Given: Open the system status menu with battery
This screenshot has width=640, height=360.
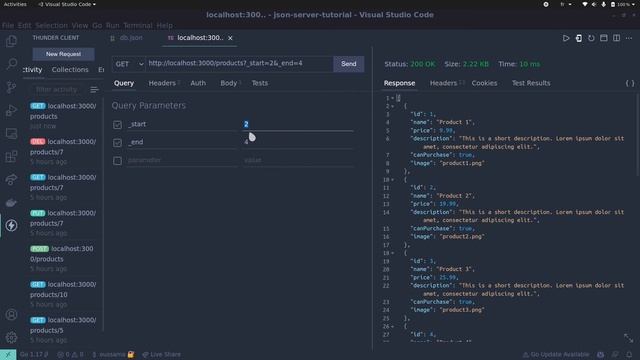Looking at the screenshot, I should pos(608,4).
